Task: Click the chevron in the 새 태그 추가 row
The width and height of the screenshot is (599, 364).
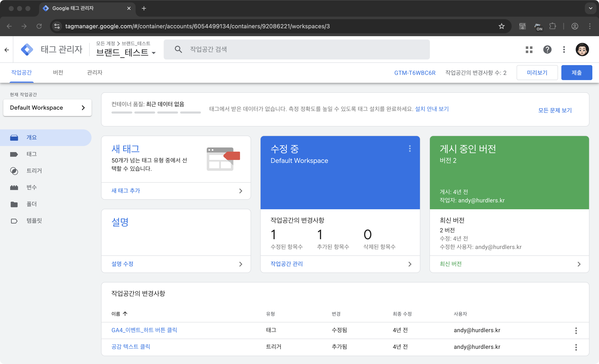Action: point(241,191)
